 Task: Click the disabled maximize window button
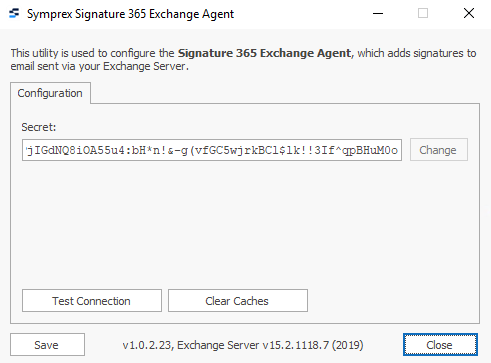(423, 14)
